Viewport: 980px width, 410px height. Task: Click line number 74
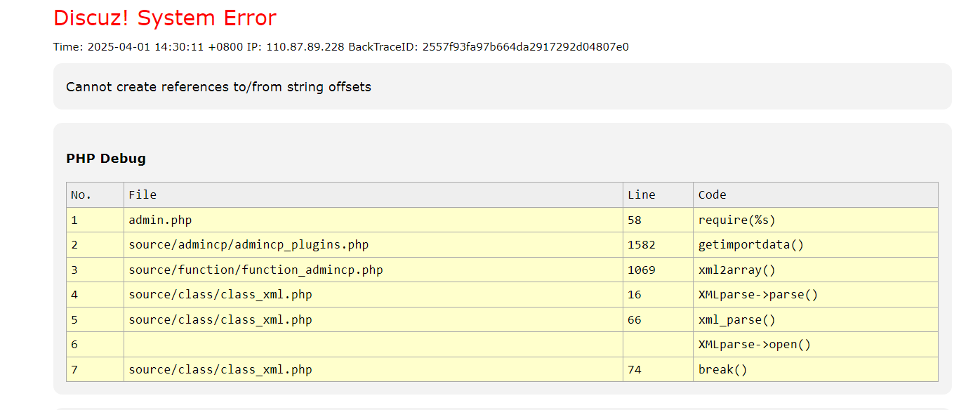tap(635, 369)
